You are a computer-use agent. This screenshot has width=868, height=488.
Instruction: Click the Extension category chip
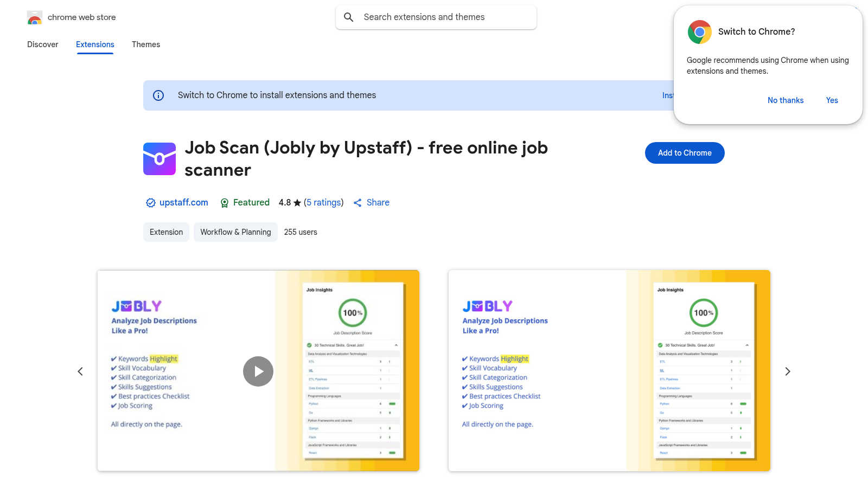pyautogui.click(x=166, y=232)
